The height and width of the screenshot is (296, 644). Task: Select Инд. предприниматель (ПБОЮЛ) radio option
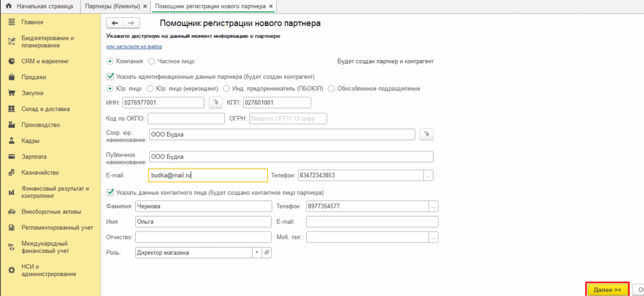[x=227, y=89]
